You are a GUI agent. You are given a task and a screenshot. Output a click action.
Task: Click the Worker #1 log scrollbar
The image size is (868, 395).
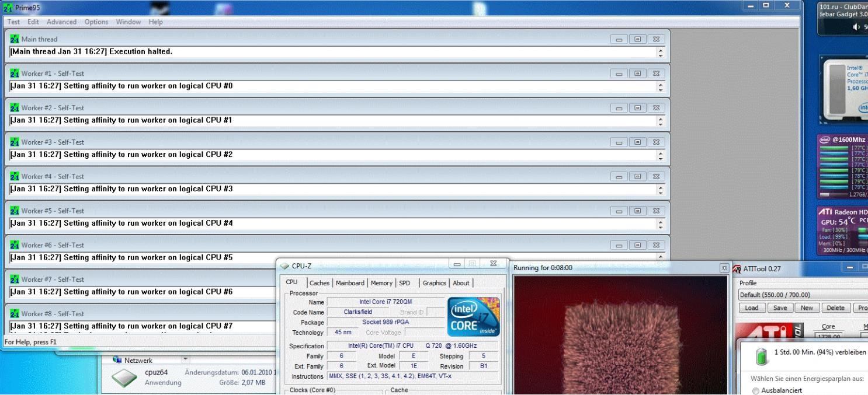pyautogui.click(x=660, y=86)
